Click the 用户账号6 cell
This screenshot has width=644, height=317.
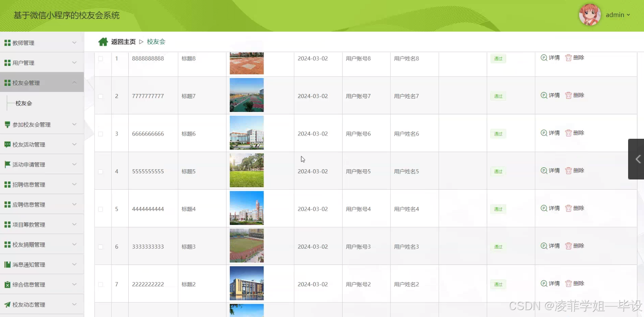pyautogui.click(x=358, y=134)
